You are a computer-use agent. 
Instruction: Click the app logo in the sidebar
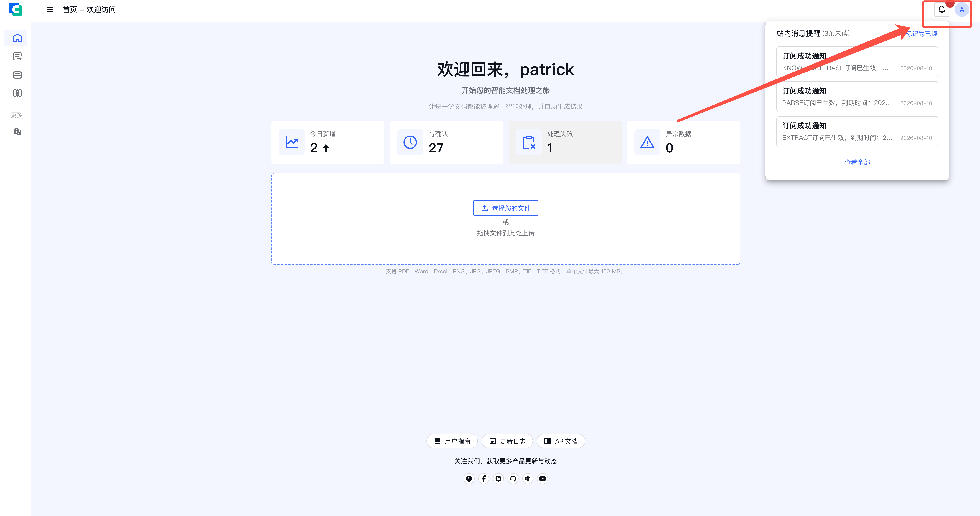[x=16, y=9]
